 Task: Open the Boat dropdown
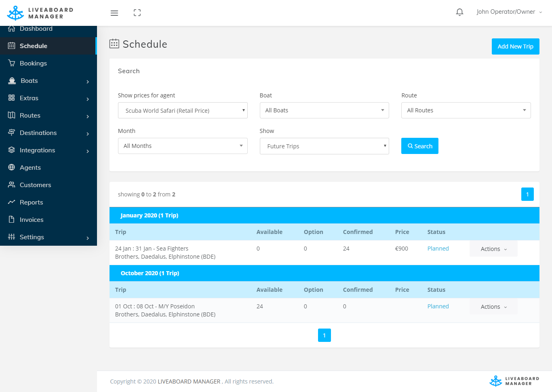(x=324, y=110)
